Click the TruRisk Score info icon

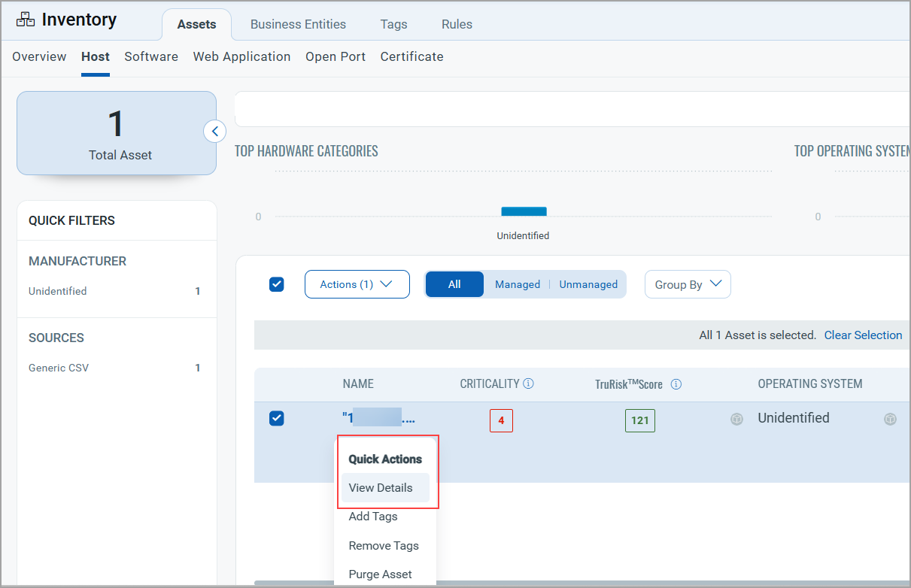[x=676, y=384]
